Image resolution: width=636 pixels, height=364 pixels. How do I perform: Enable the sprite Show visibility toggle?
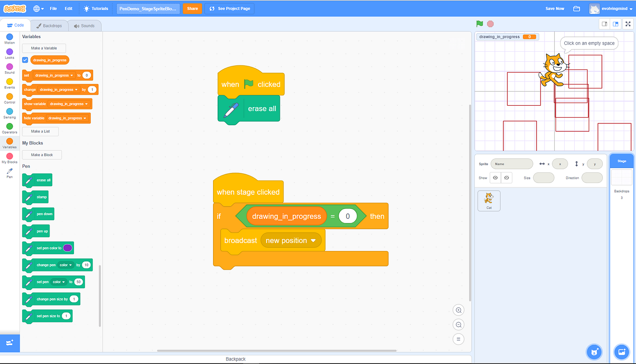click(x=495, y=177)
